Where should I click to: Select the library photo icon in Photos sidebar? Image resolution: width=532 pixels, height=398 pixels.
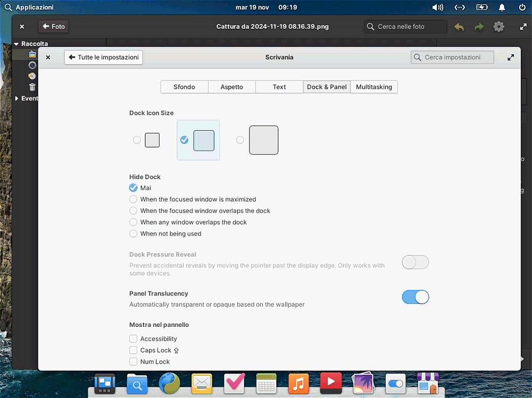point(32,54)
